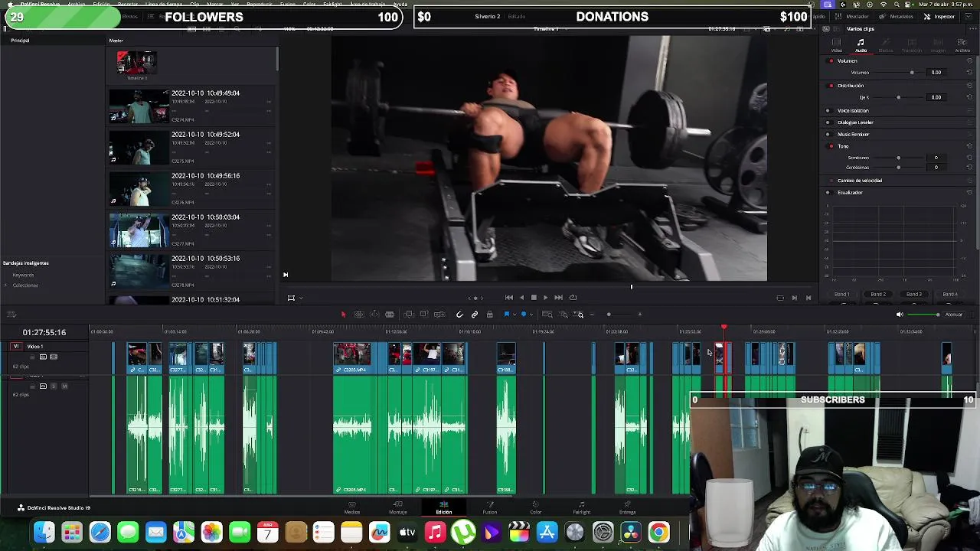
Task: Mute audio with the speaker icon
Action: pos(900,315)
